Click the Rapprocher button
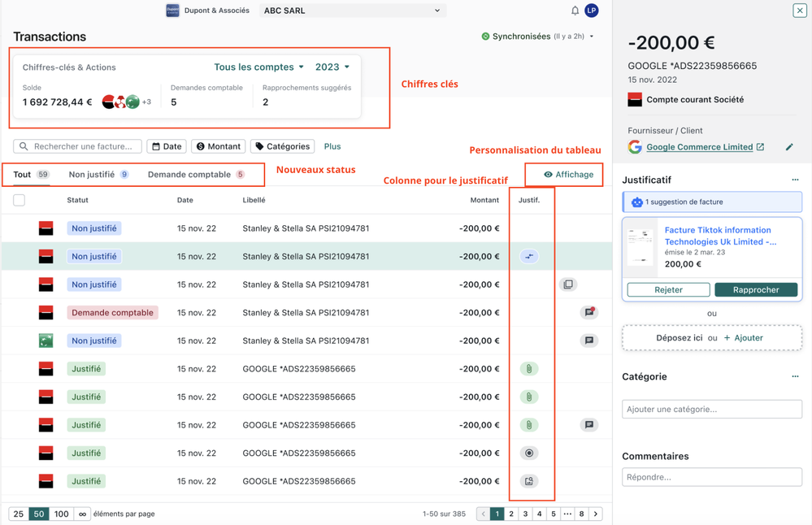Viewport: 812px width, 525px height. [x=755, y=289]
